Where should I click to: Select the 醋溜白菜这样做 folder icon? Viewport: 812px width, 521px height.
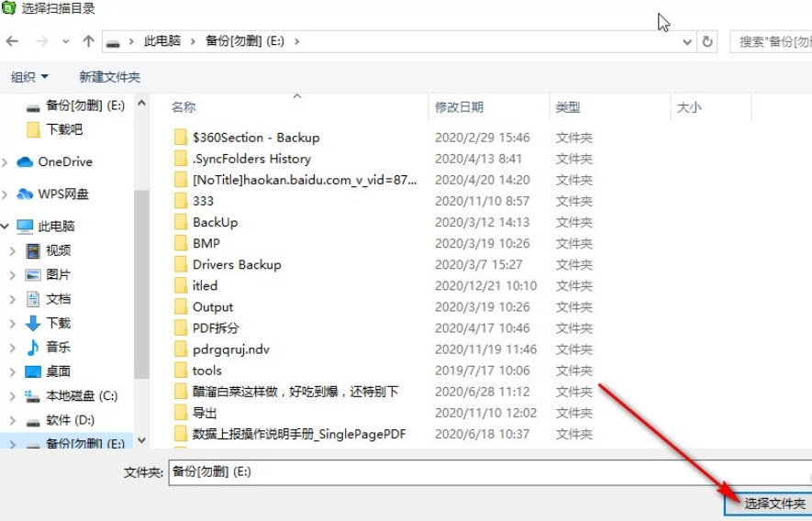[x=181, y=392]
